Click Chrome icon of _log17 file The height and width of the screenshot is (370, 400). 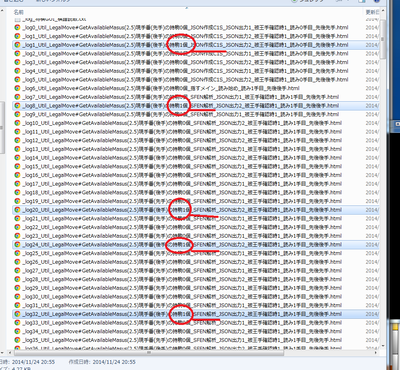[x=17, y=184]
